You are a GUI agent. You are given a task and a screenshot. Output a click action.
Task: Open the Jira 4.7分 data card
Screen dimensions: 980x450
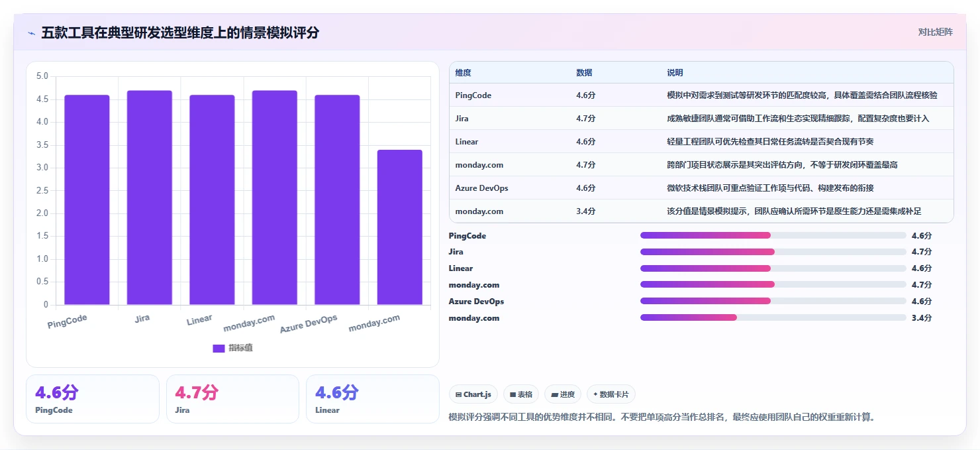tap(233, 399)
